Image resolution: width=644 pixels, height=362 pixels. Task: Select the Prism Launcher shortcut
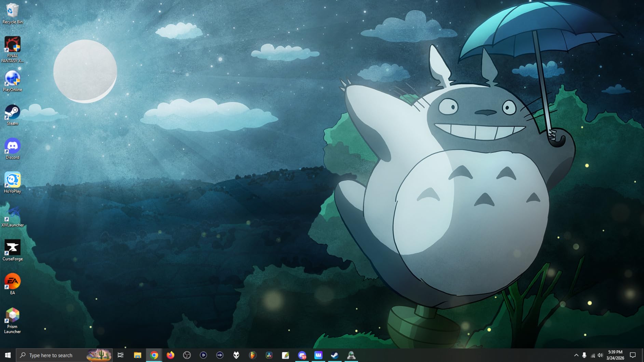tap(12, 321)
